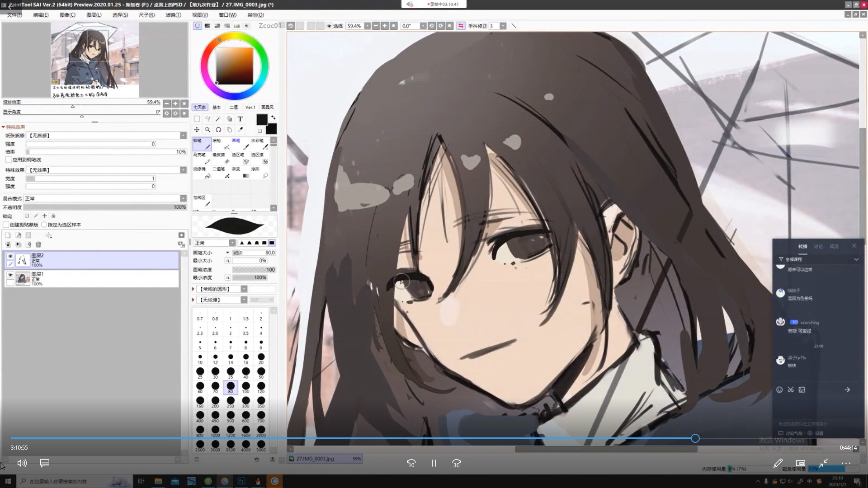Screen dimensions: 868x488
Task: Enable 应用到钢笔线 checkbox
Action: [9, 160]
